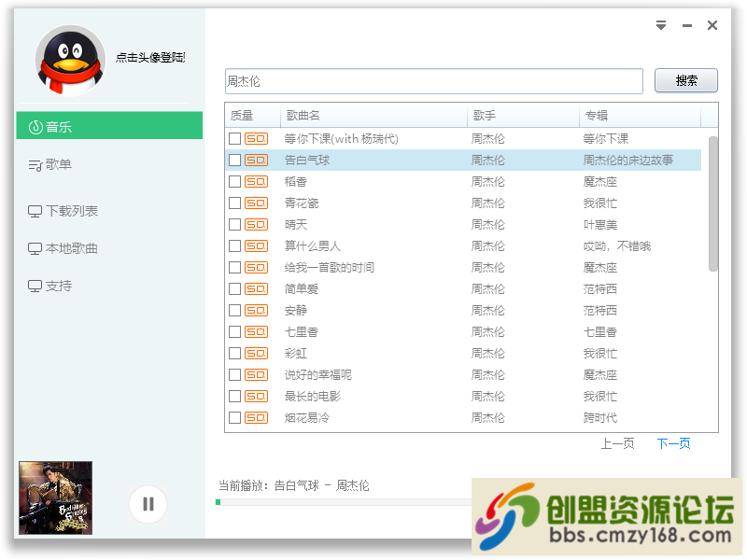The height and width of the screenshot is (560, 747).
Task: Click the SQ quality icon for 晴天
Action: [256, 224]
